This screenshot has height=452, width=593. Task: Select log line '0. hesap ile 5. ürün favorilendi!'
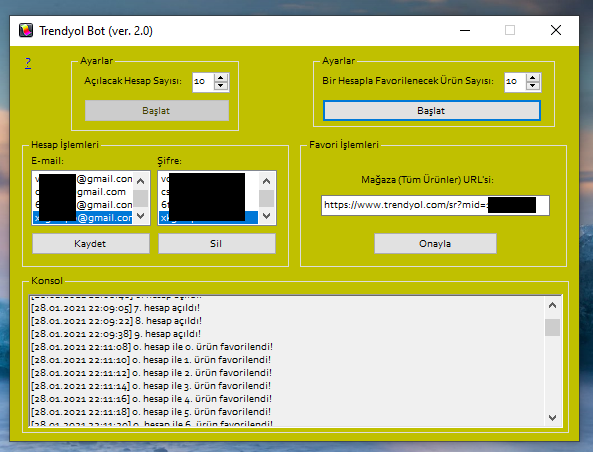point(151,412)
